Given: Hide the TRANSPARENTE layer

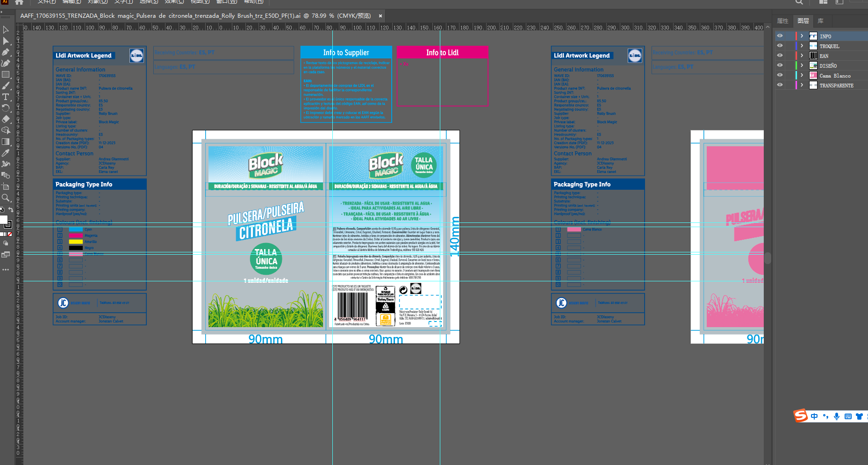Looking at the screenshot, I should (780, 85).
